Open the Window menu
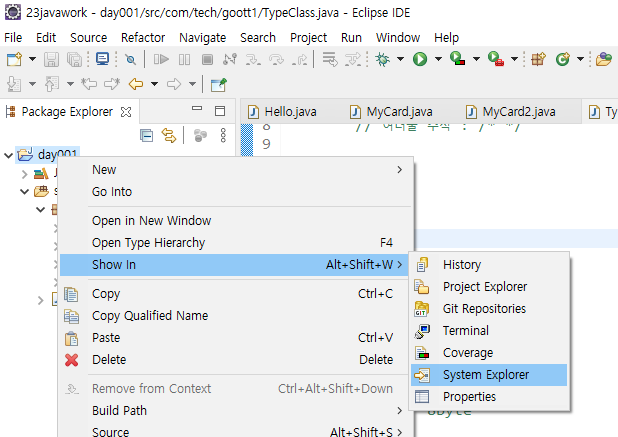 (398, 38)
